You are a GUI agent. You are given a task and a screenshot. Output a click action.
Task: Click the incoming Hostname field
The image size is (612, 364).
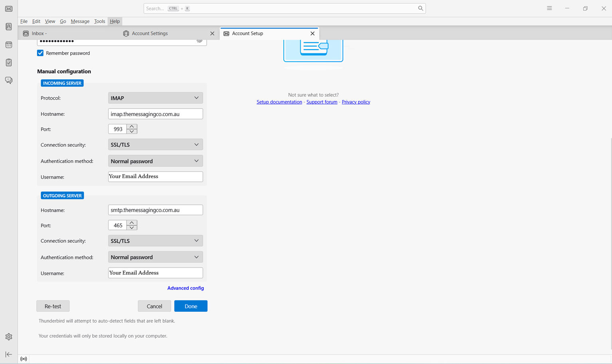click(155, 114)
